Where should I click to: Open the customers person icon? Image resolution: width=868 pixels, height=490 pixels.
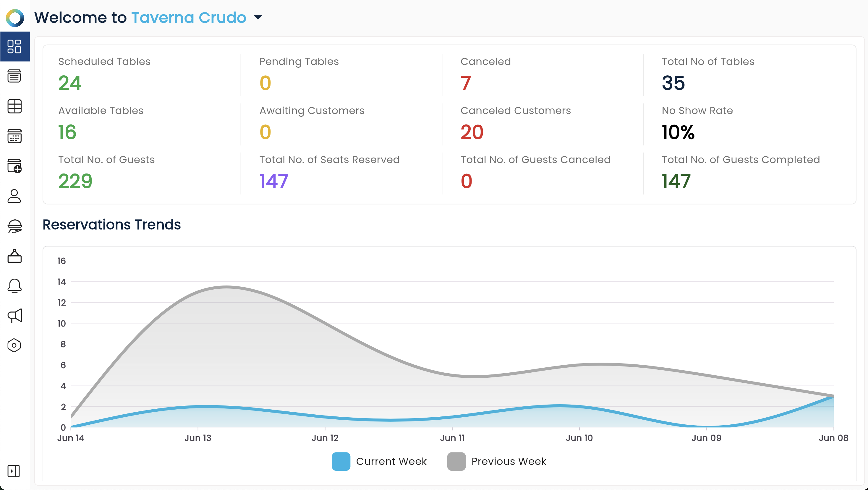pos(14,196)
